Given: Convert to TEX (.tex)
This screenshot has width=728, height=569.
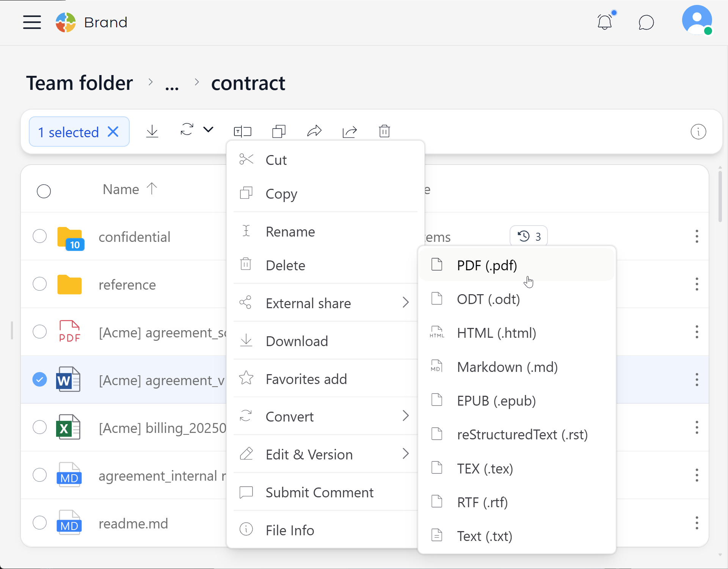Looking at the screenshot, I should [516, 469].
